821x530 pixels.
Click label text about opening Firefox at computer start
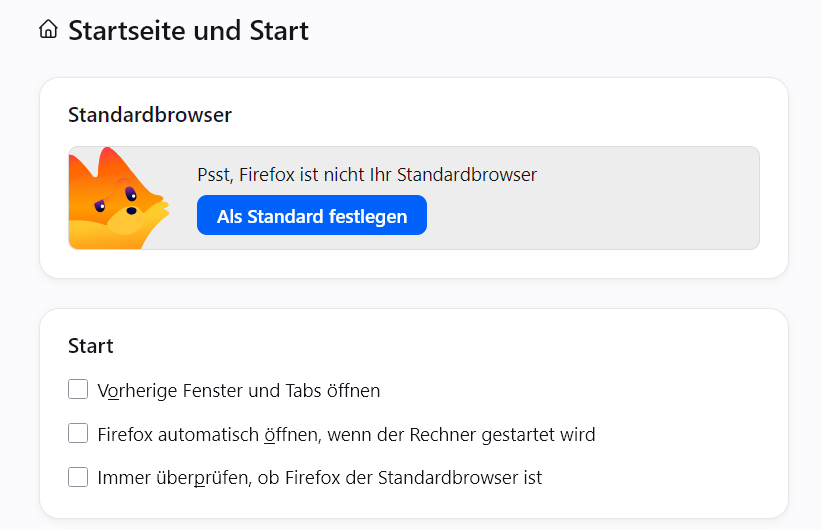[347, 435]
